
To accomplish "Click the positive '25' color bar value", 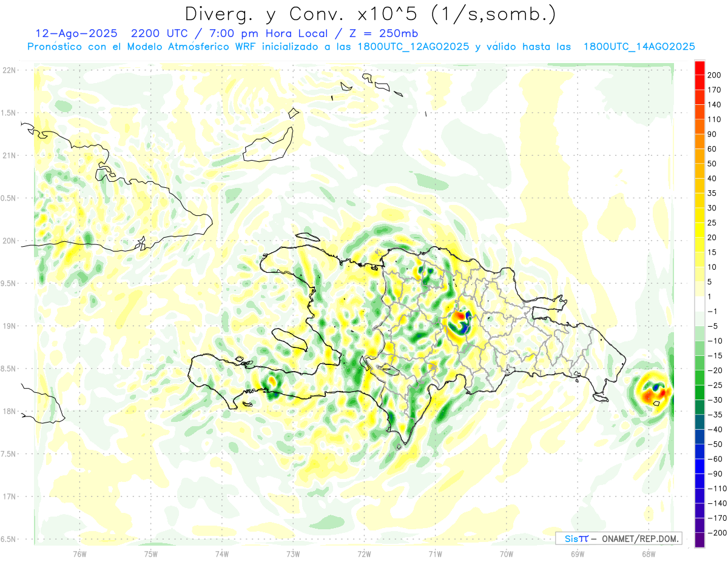I will click(x=713, y=223).
